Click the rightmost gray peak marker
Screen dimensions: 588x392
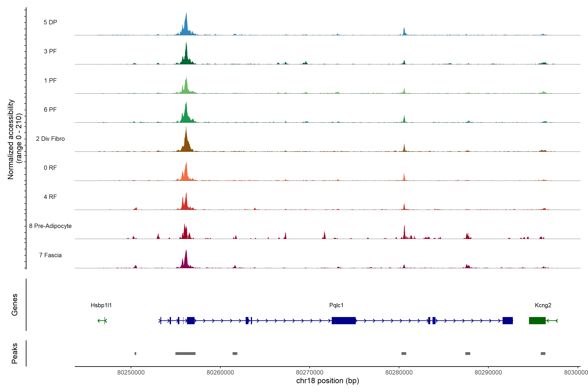click(543, 353)
